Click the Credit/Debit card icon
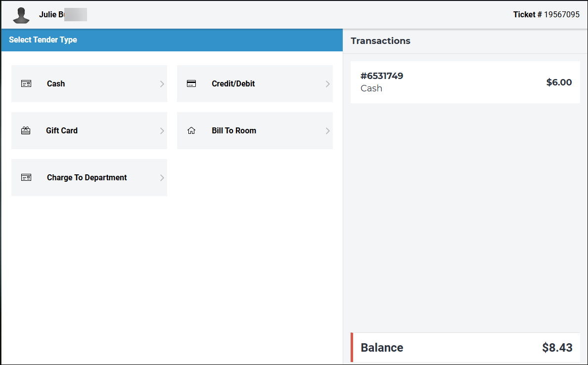588x365 pixels. [x=191, y=83]
